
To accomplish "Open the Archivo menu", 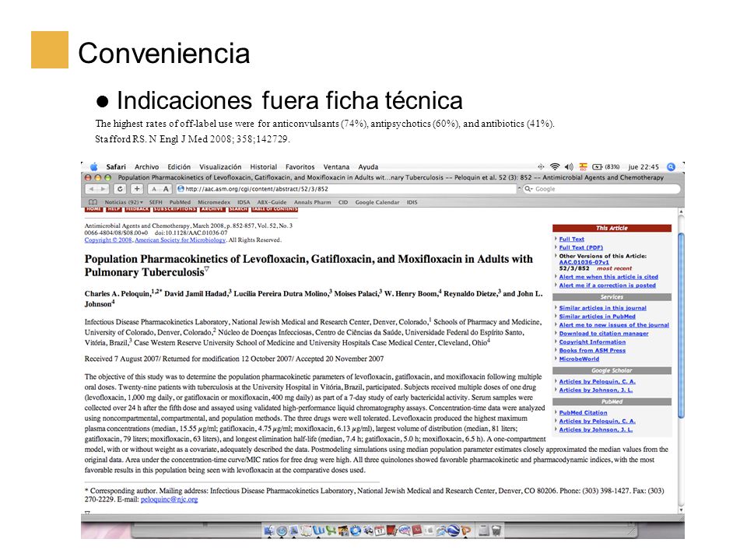I will click(x=147, y=167).
